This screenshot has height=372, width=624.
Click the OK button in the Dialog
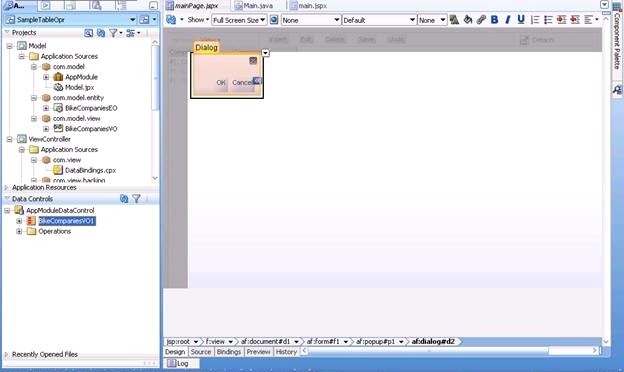tap(221, 82)
